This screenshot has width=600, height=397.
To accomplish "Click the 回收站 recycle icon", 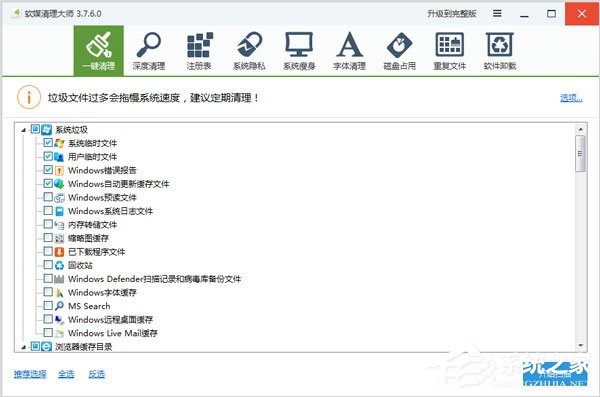I will coord(59,265).
